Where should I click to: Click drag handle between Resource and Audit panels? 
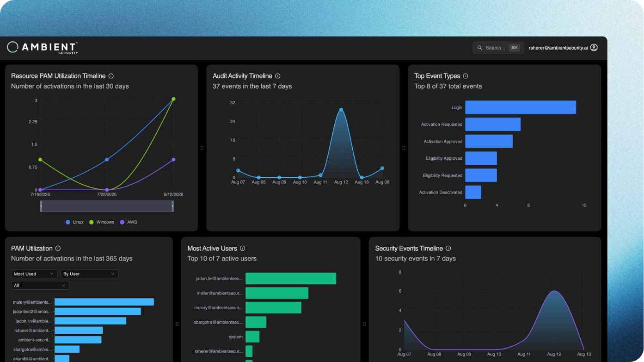click(202, 148)
